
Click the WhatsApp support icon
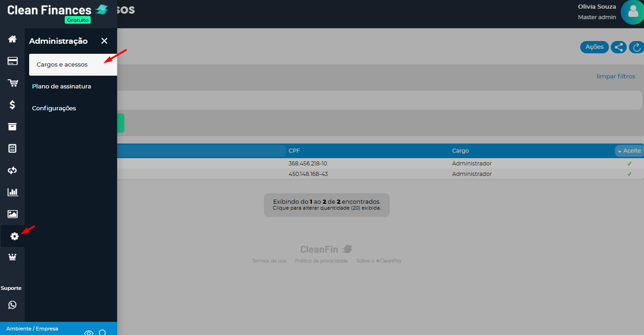[12, 305]
